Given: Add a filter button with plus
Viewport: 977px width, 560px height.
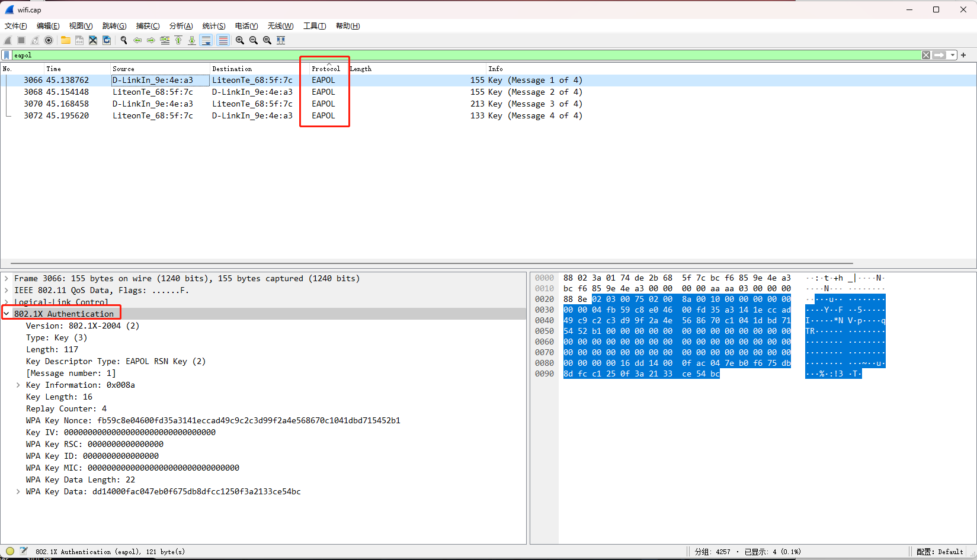Looking at the screenshot, I should (963, 55).
